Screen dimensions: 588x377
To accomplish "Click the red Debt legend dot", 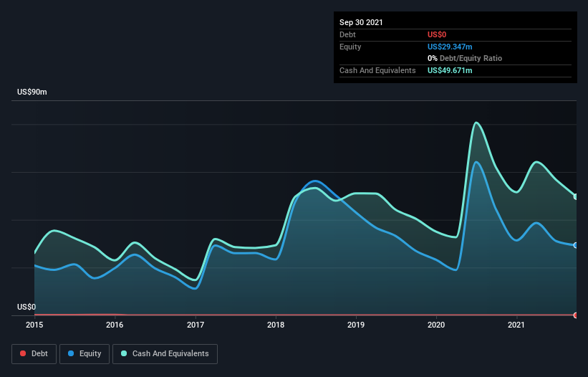I will pos(23,353).
